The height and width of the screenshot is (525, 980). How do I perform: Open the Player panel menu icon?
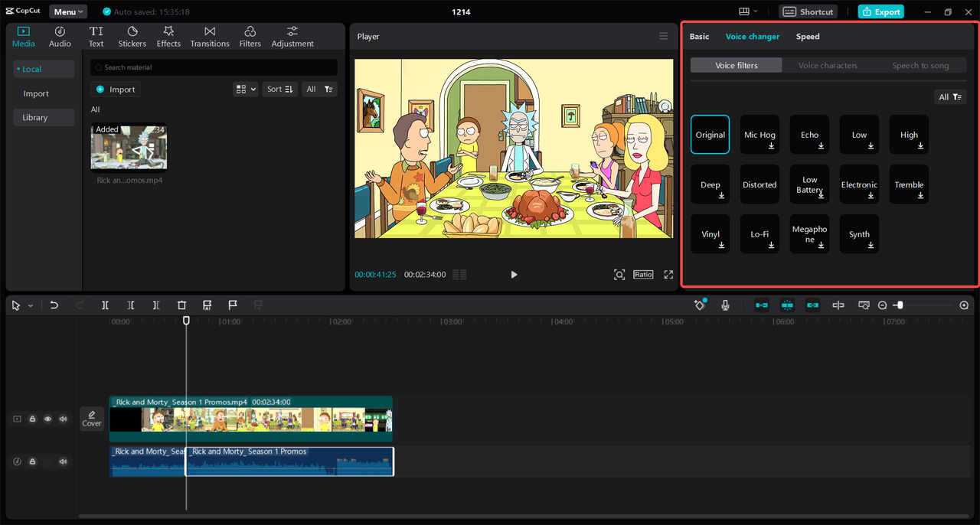[x=663, y=36]
